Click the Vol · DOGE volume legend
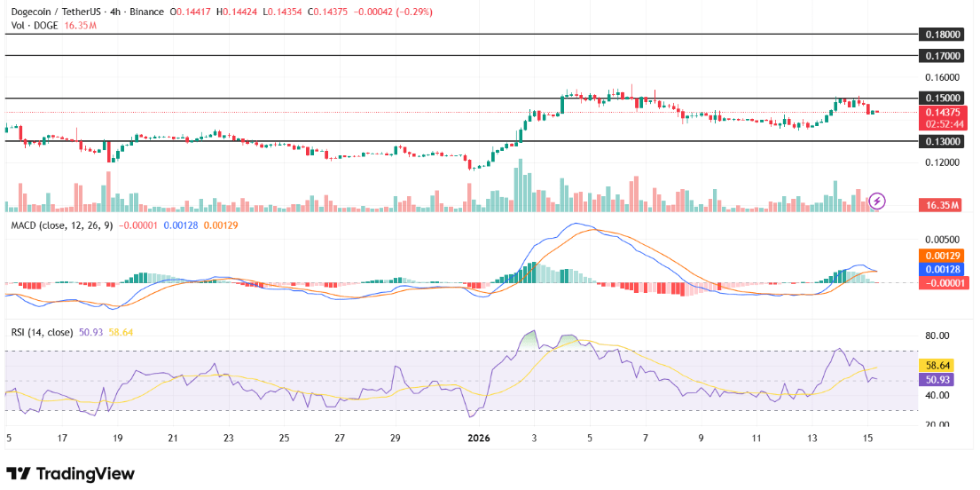Image resolution: width=980 pixels, height=490 pixels. pyautogui.click(x=36, y=26)
